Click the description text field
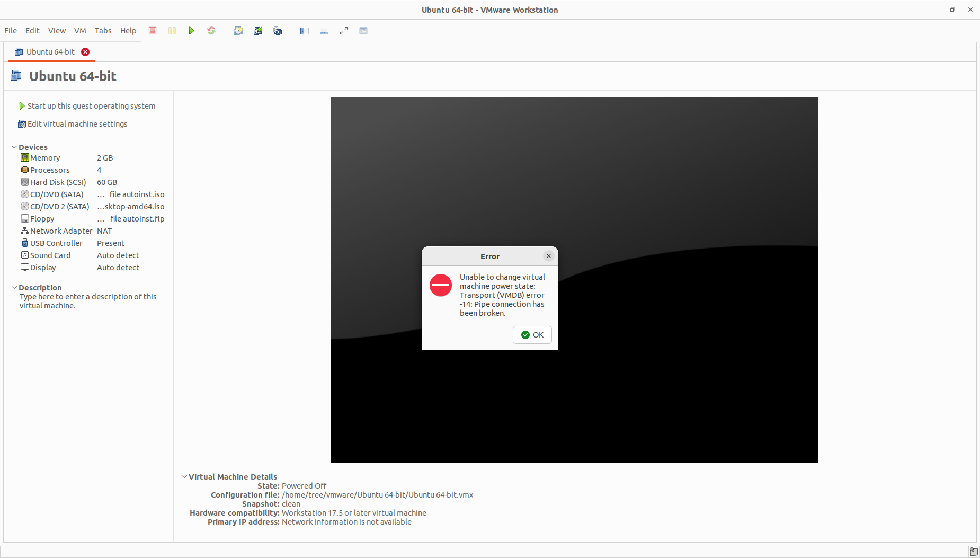980x558 pixels. 88,301
